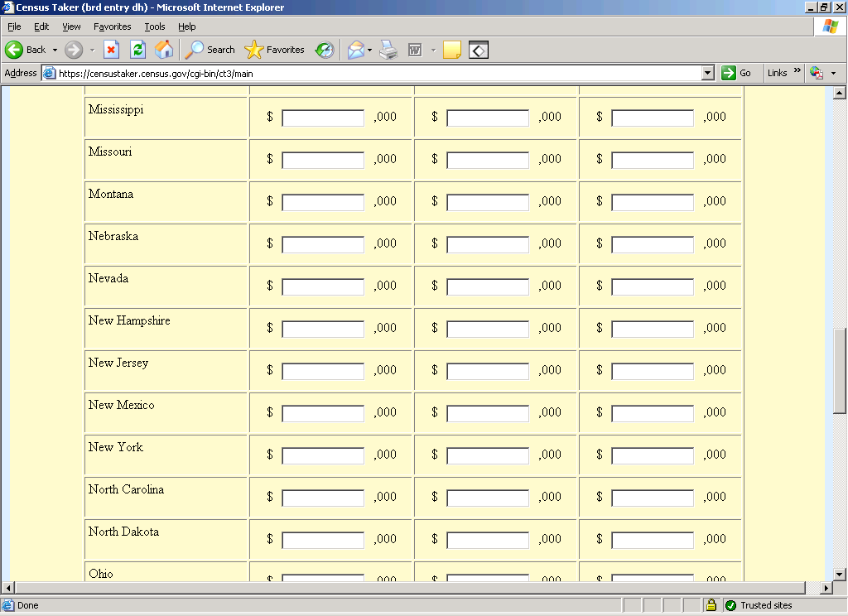
Task: Click the Back navigation button
Action: [26, 50]
